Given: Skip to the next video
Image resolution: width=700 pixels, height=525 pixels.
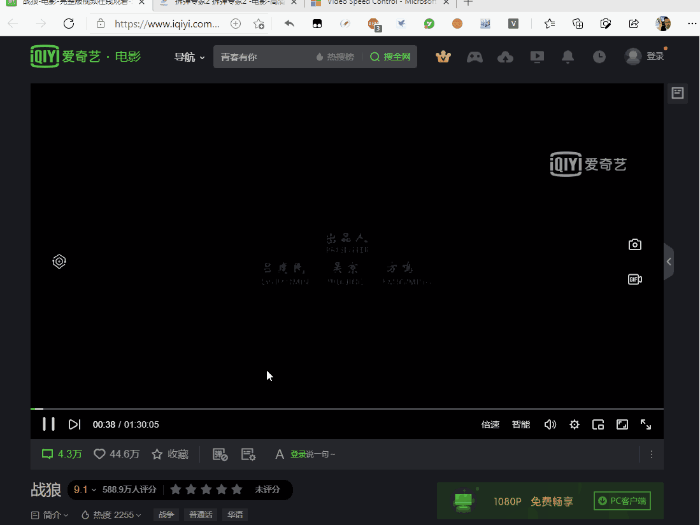Looking at the screenshot, I should (74, 424).
